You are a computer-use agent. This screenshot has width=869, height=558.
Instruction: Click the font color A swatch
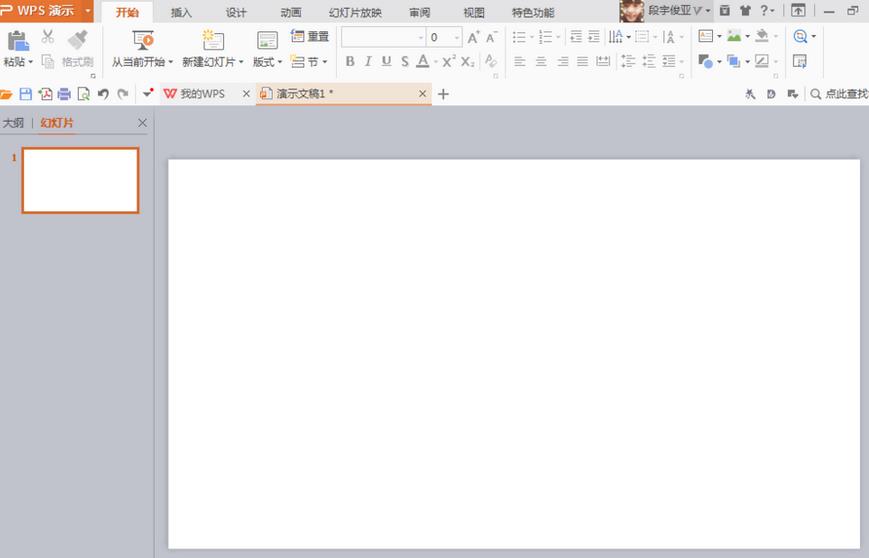pos(423,62)
